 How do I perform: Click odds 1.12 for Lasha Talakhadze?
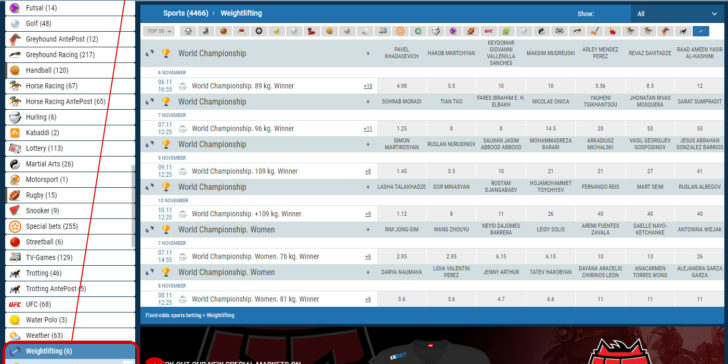[402, 214]
